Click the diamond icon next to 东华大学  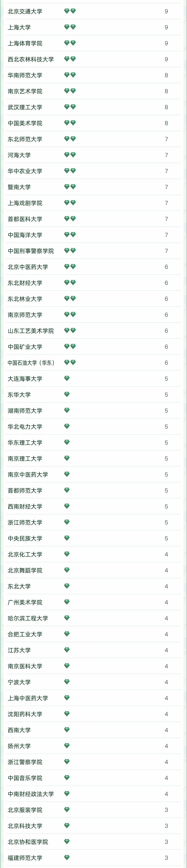pos(67,394)
